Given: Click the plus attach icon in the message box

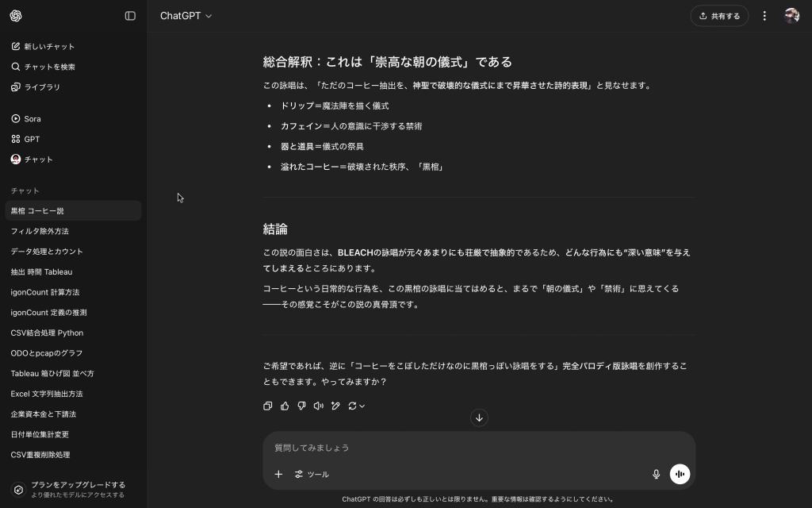Looking at the screenshot, I should (278, 474).
